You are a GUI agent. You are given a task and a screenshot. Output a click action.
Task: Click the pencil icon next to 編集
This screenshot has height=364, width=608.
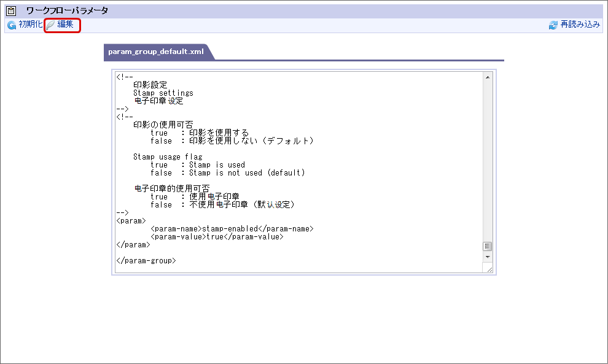51,25
